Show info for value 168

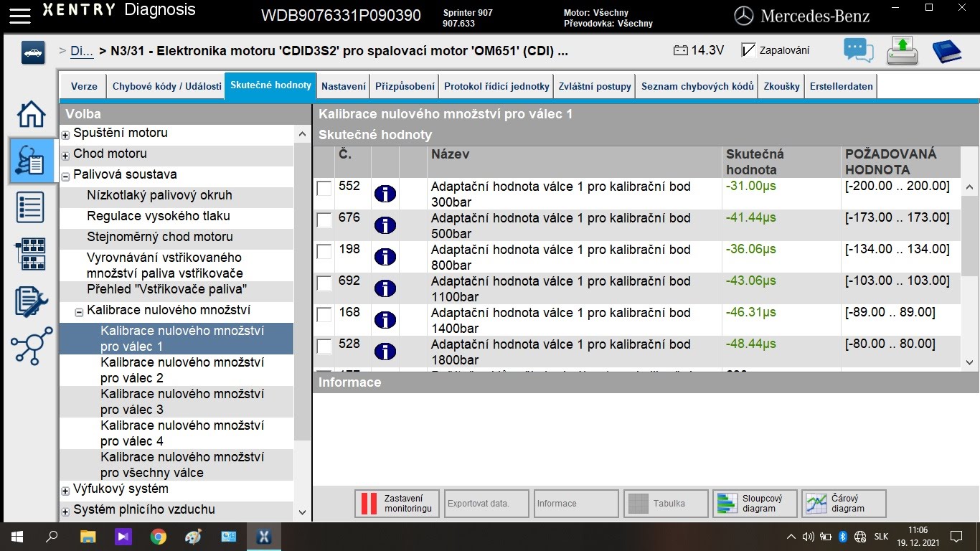pos(385,320)
